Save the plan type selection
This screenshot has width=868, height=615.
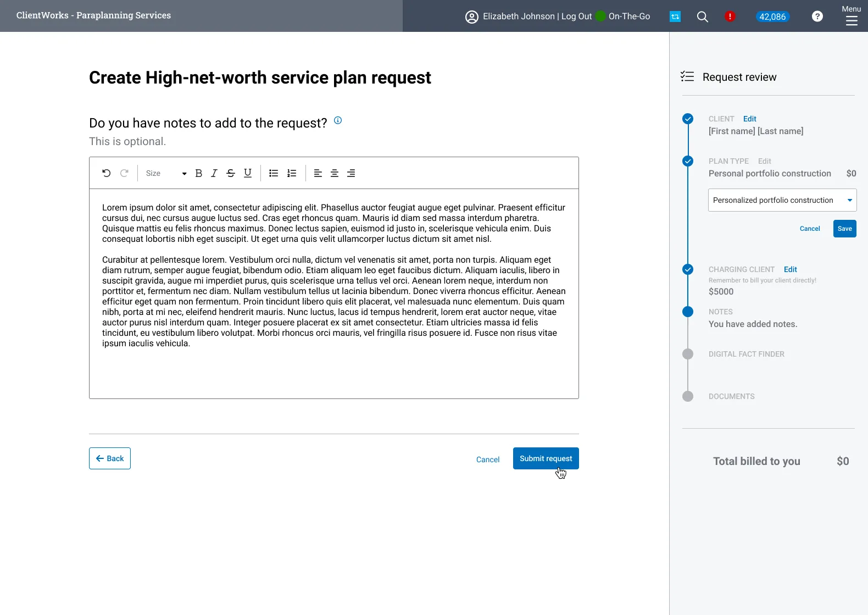[x=845, y=229]
